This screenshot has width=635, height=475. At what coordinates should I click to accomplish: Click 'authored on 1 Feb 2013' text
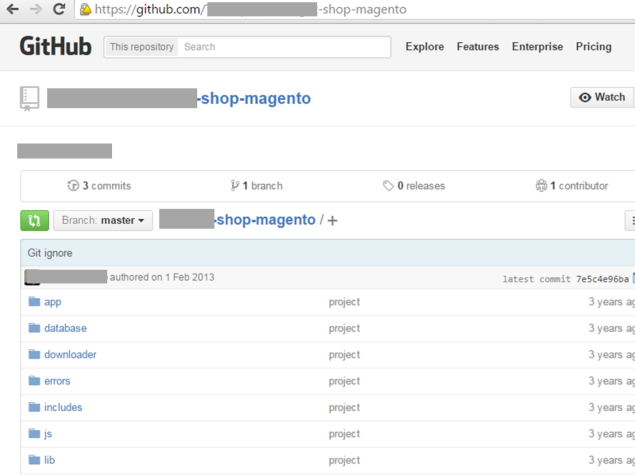click(x=162, y=277)
